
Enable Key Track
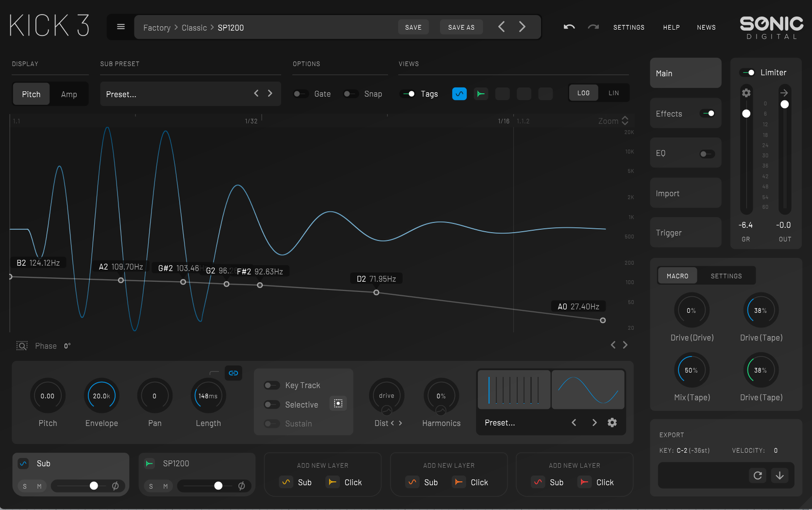tap(271, 385)
